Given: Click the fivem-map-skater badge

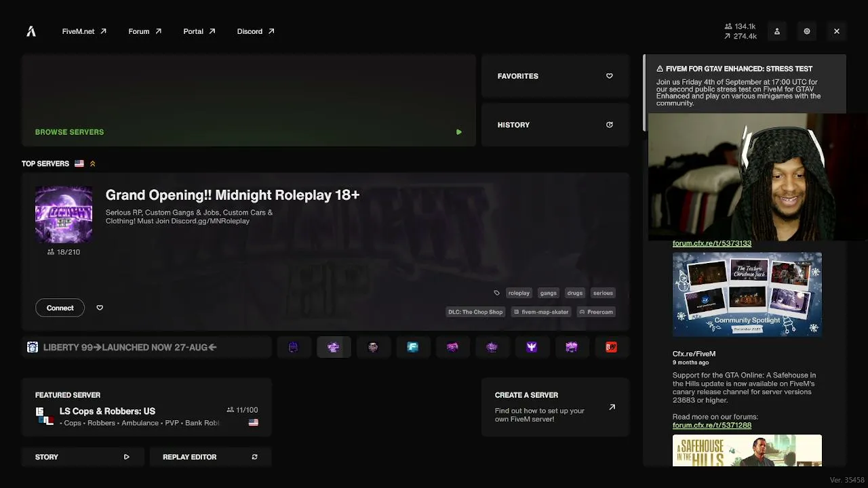Looking at the screenshot, I should click(541, 312).
